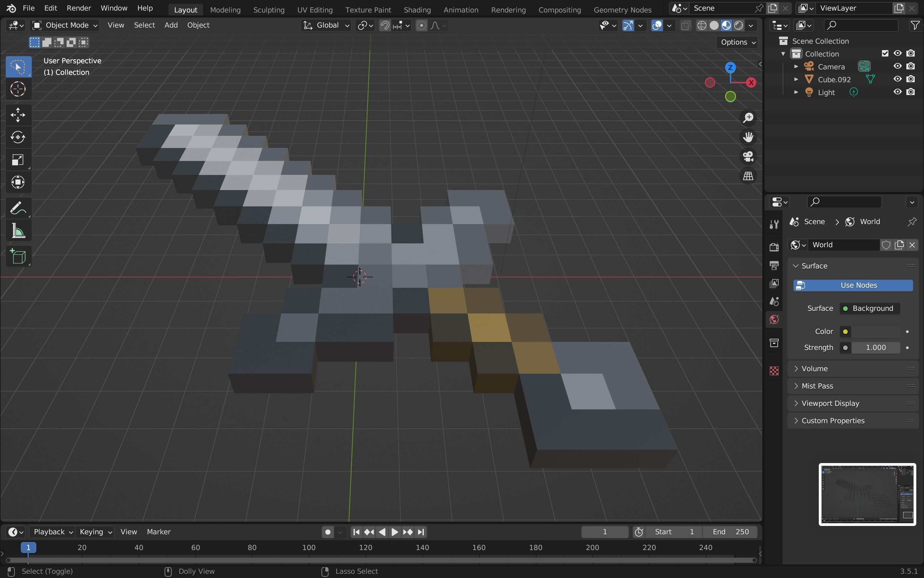Click the Z axis on navigation gizmo

tap(730, 68)
